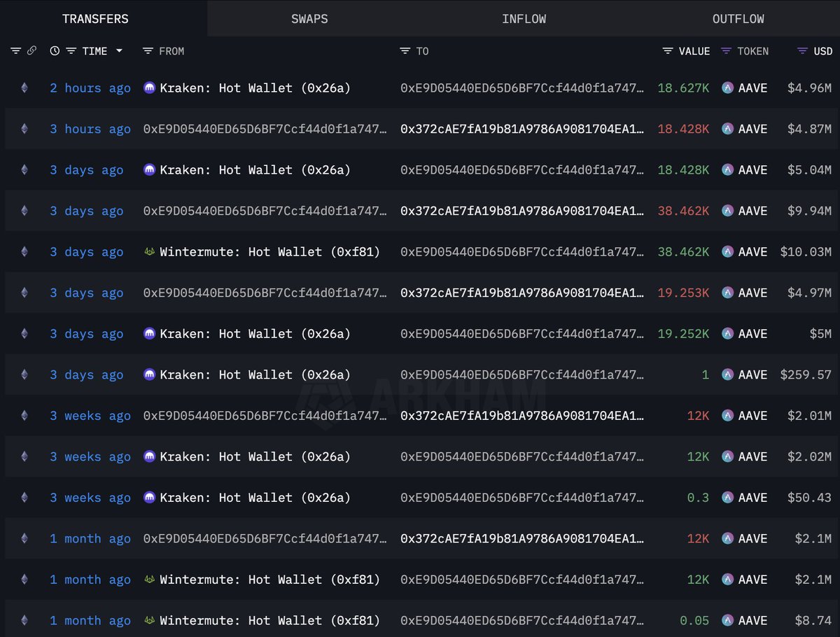Click the leftmost filter icon in the header row
This screenshot has height=637, width=840.
pos(15,50)
